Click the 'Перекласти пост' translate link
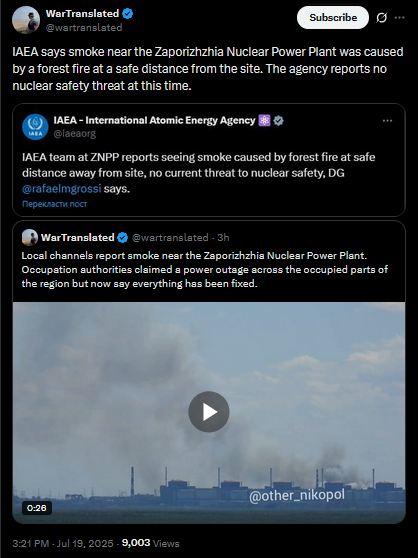The height and width of the screenshot is (558, 418). (54, 204)
